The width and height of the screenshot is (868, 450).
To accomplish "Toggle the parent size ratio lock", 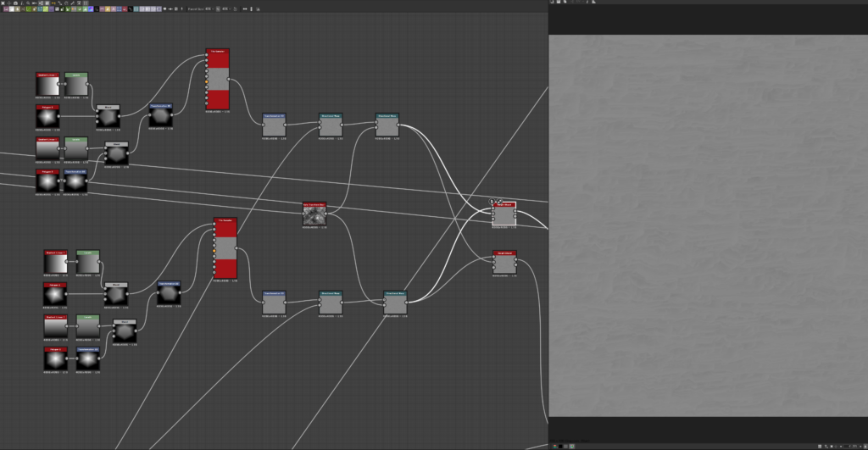I will point(218,8).
